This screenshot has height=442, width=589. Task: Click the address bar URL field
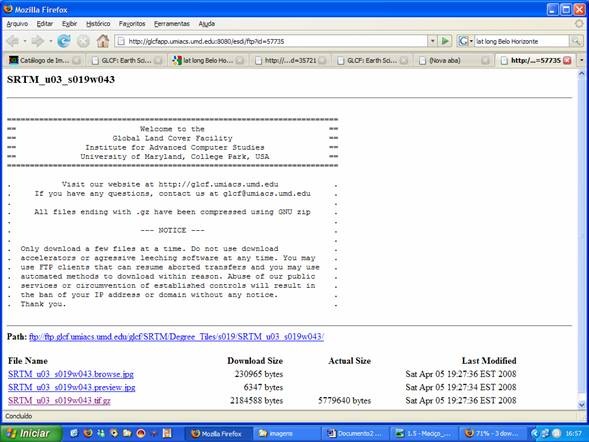pos(271,41)
